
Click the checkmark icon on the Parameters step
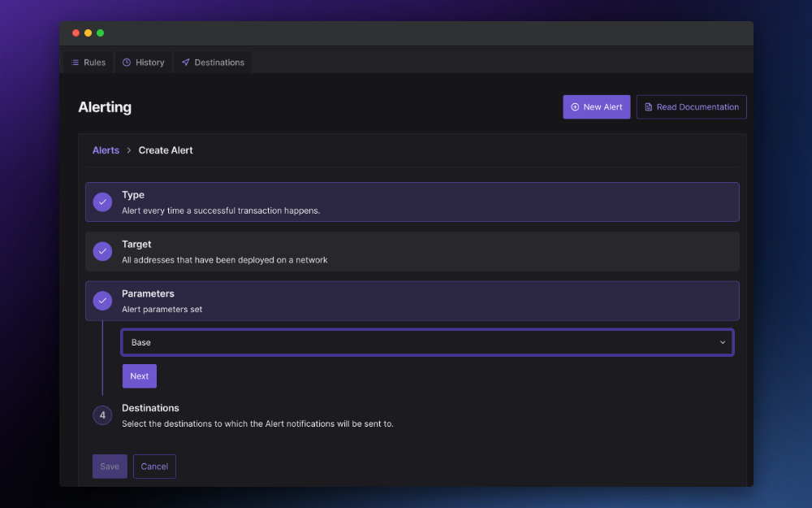point(102,301)
